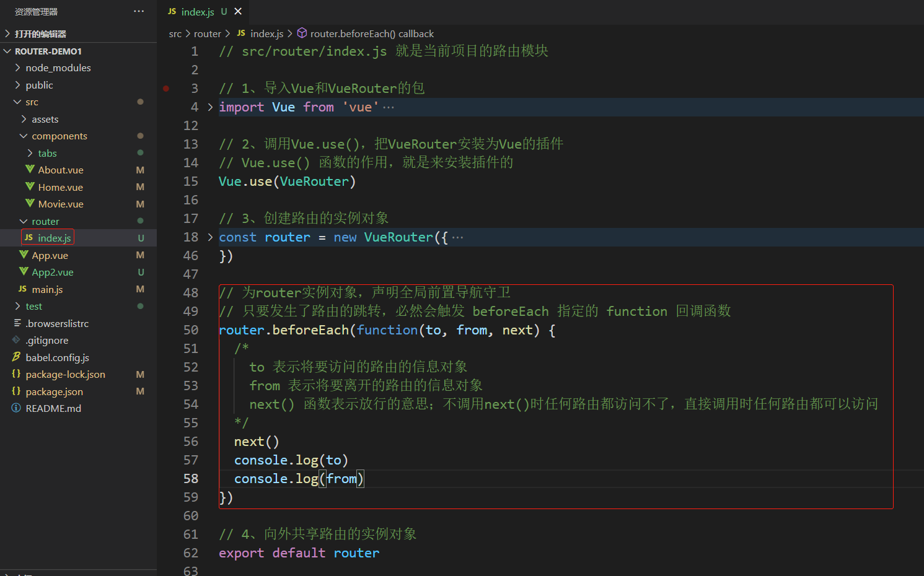The width and height of the screenshot is (924, 576).
Task: Click the braces icon beside package.json
Action: click(17, 391)
